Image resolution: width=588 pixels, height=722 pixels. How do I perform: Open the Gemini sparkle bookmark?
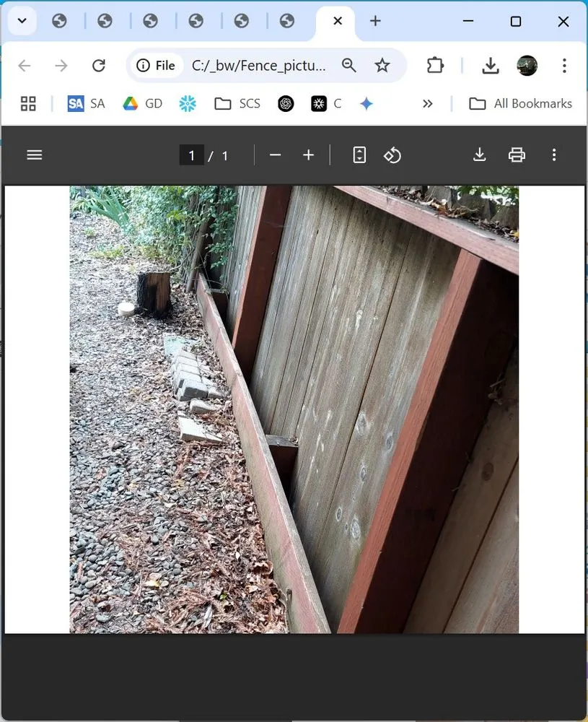click(367, 103)
